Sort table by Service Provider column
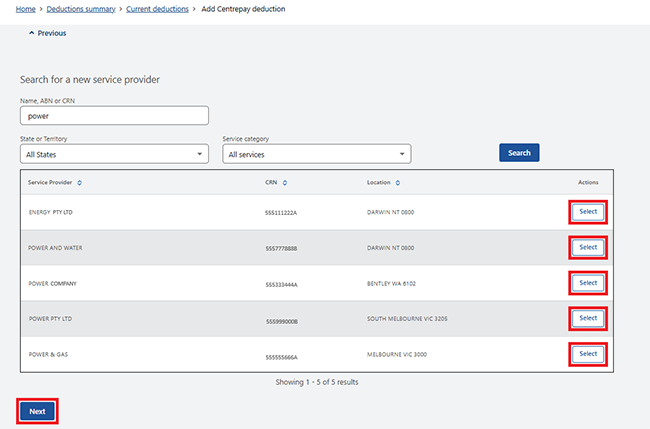This screenshot has height=429, width=650. click(x=80, y=183)
